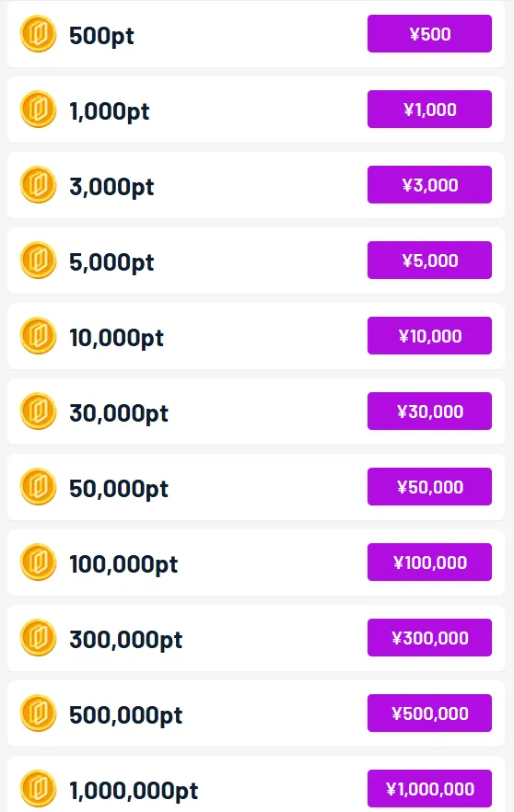The height and width of the screenshot is (812, 514).
Task: Click the coin icon beside 500pt
Action: 38,34
